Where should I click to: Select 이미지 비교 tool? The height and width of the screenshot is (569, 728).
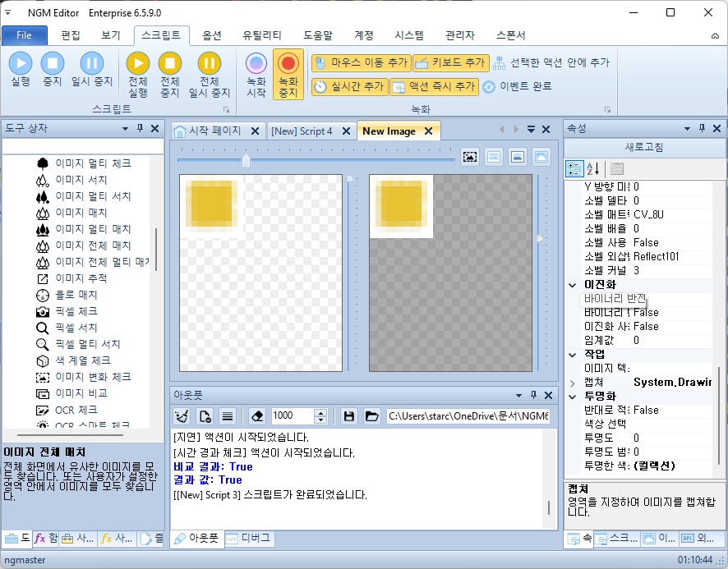[x=71, y=393]
